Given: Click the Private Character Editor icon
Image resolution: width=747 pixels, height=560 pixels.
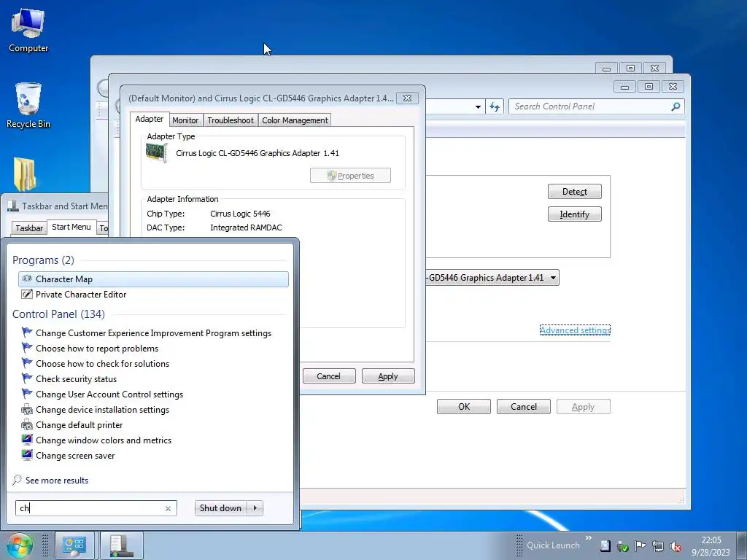Looking at the screenshot, I should (27, 295).
